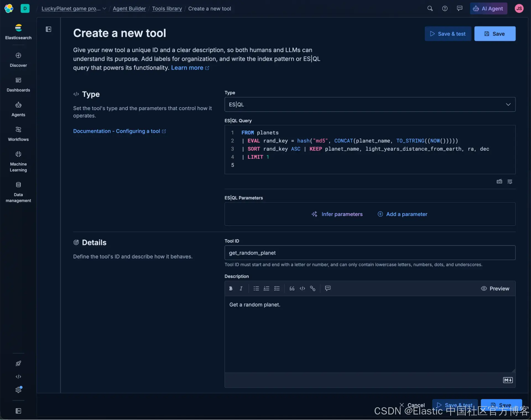Image resolution: width=531 pixels, height=420 pixels.
Task: Open Agents in the sidebar
Action: coord(18,109)
